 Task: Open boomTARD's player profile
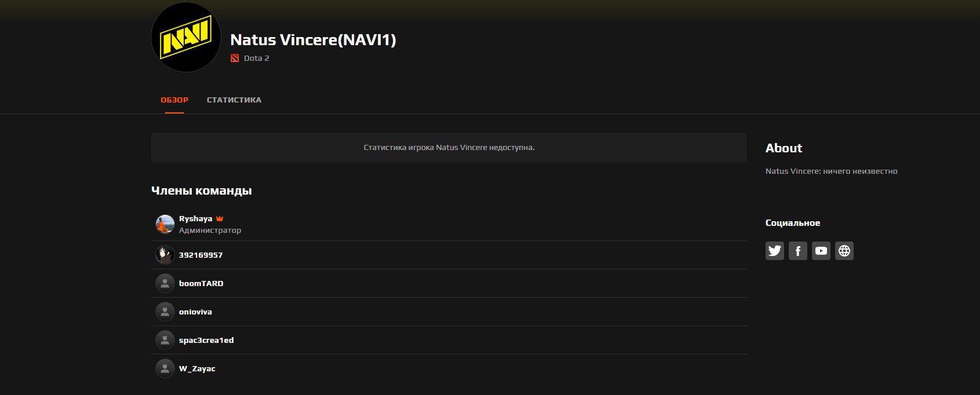(x=201, y=283)
